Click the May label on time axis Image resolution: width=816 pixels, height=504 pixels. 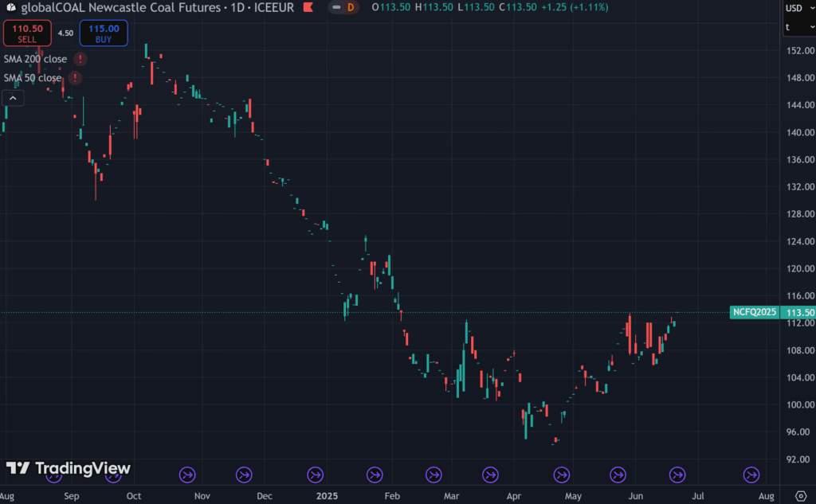pyautogui.click(x=574, y=496)
